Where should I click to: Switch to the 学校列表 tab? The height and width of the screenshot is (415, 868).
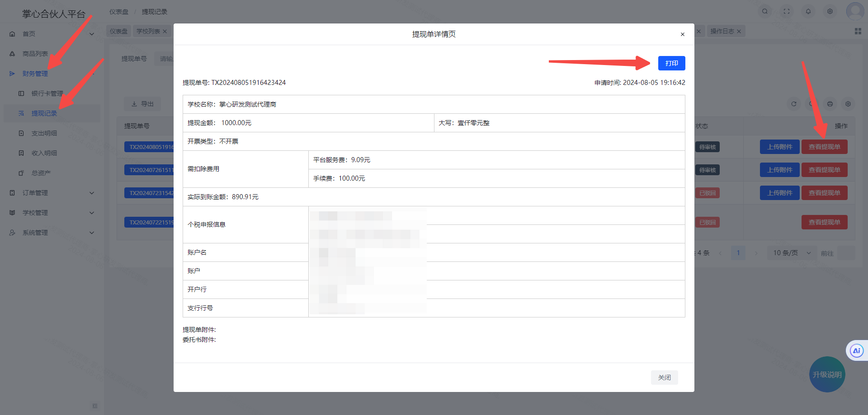(x=148, y=31)
